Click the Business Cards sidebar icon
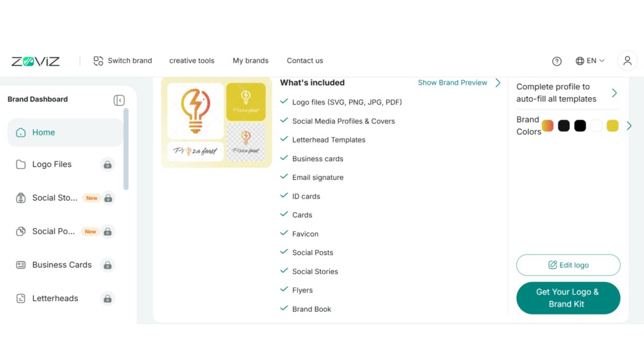The image size is (644, 362). (x=21, y=265)
